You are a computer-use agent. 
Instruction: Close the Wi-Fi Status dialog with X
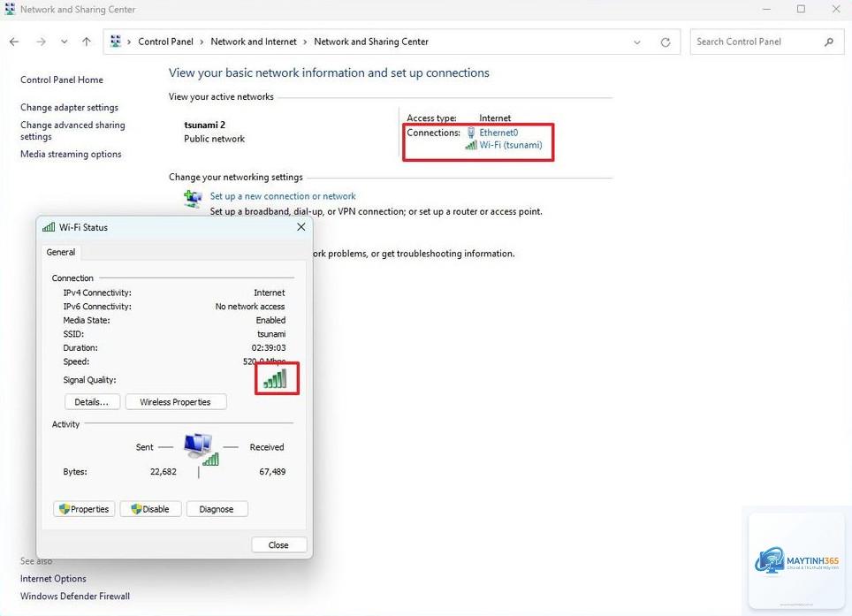pyautogui.click(x=301, y=227)
